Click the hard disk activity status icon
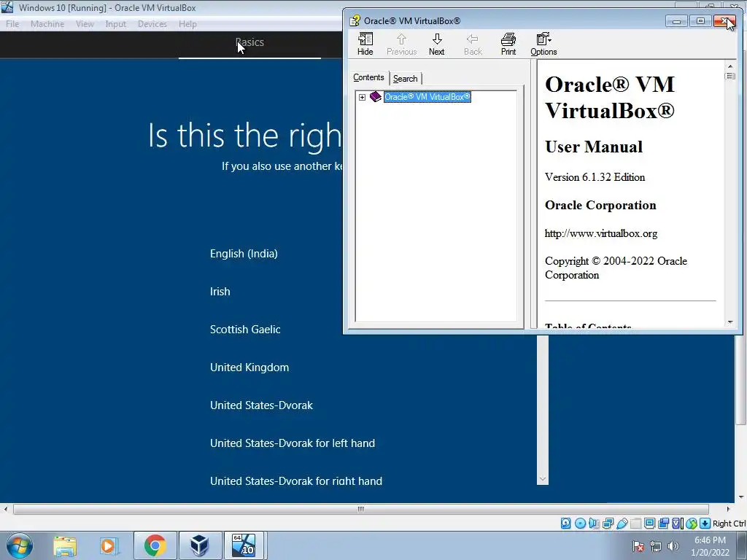This screenshot has height=560, width=747. click(565, 524)
